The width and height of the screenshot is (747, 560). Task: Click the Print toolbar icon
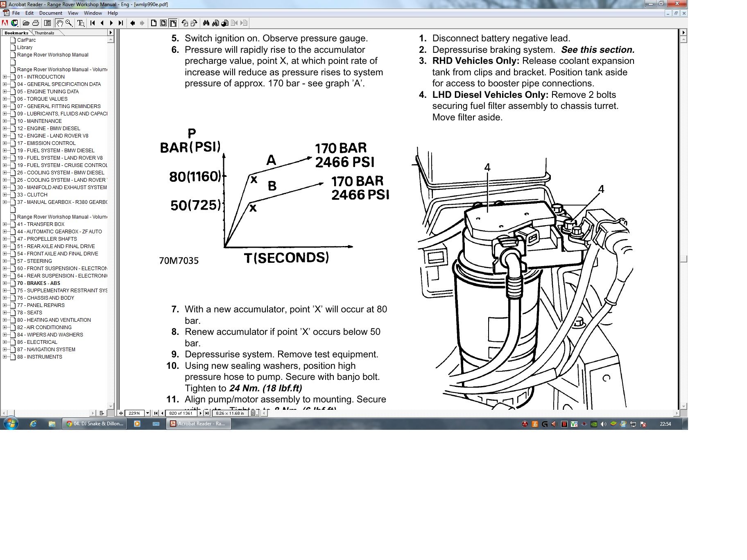tap(36, 23)
